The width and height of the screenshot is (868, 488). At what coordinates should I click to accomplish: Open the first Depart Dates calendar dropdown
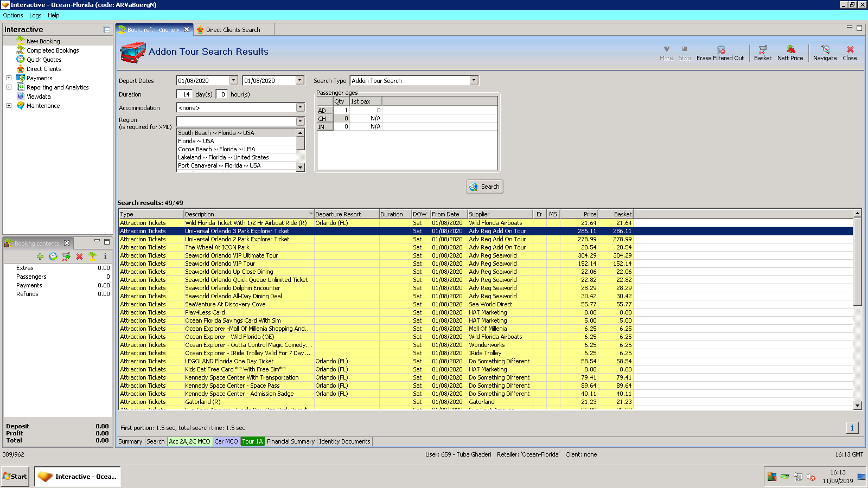(x=234, y=81)
